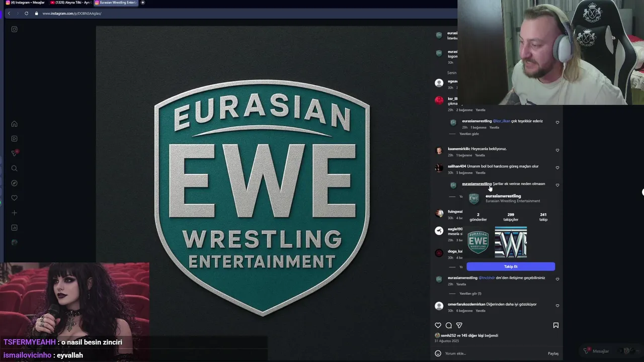The height and width of the screenshot is (362, 644).
Task: Save the post with the bookmark icon
Action: (x=556, y=325)
